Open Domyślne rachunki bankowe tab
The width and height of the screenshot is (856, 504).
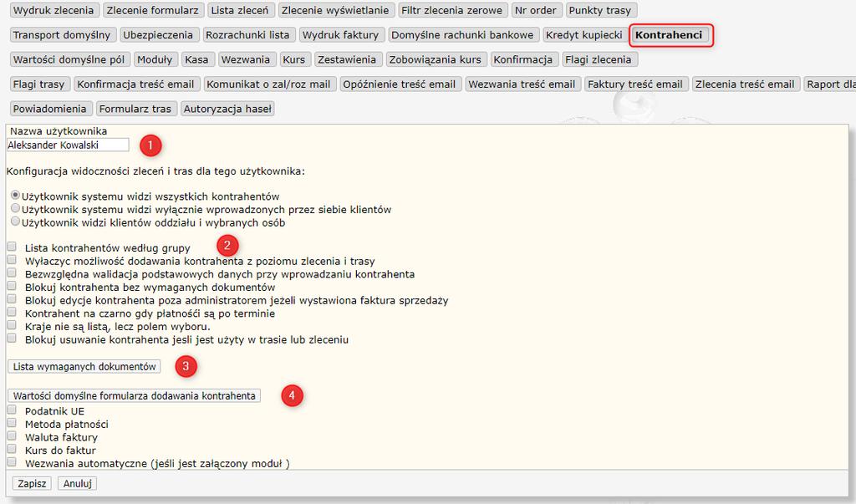[x=462, y=35]
